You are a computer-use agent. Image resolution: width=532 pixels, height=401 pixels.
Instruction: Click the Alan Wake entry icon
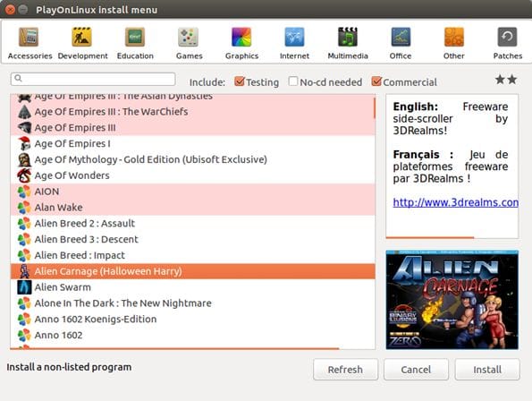(24, 208)
